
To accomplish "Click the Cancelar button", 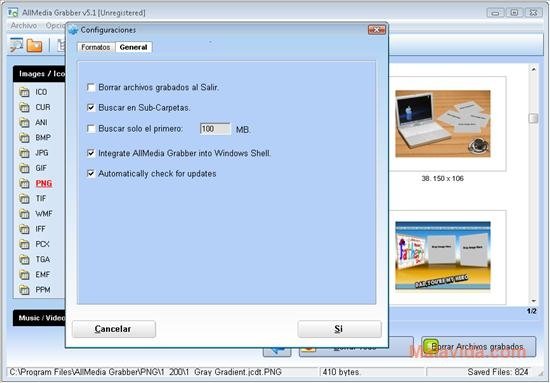I will (114, 329).
